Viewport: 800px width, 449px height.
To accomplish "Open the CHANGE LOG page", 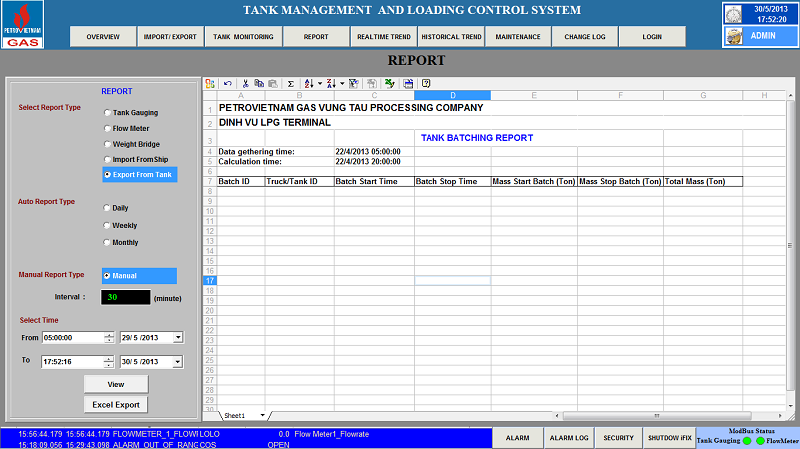I will coord(585,37).
